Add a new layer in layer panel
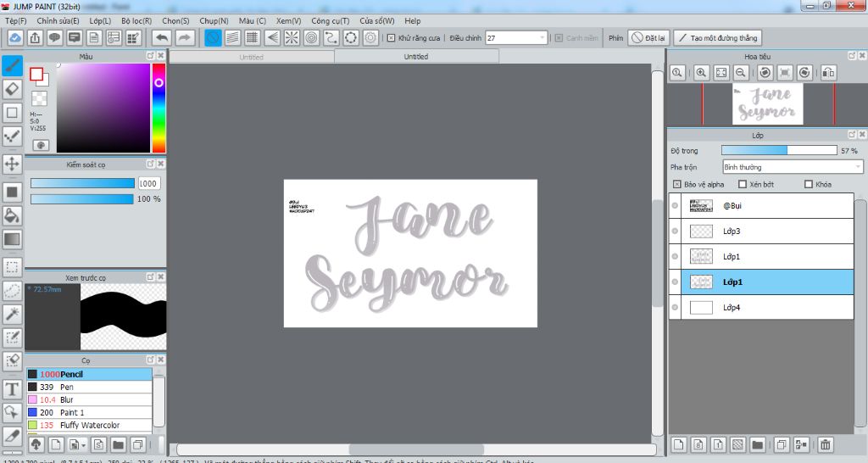The image size is (868, 463). click(679, 444)
